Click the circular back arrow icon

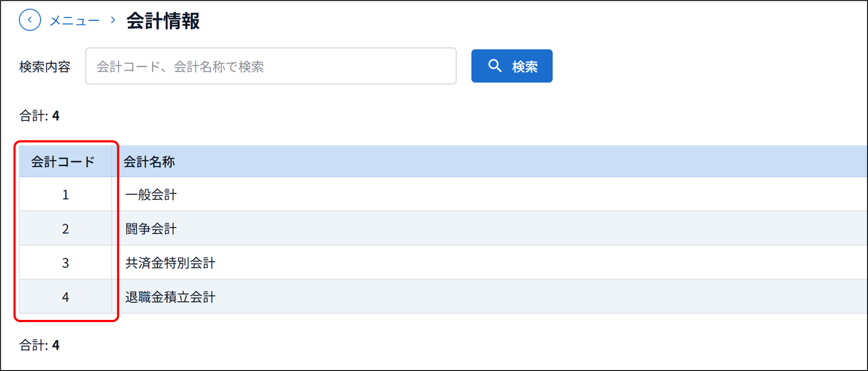[30, 20]
